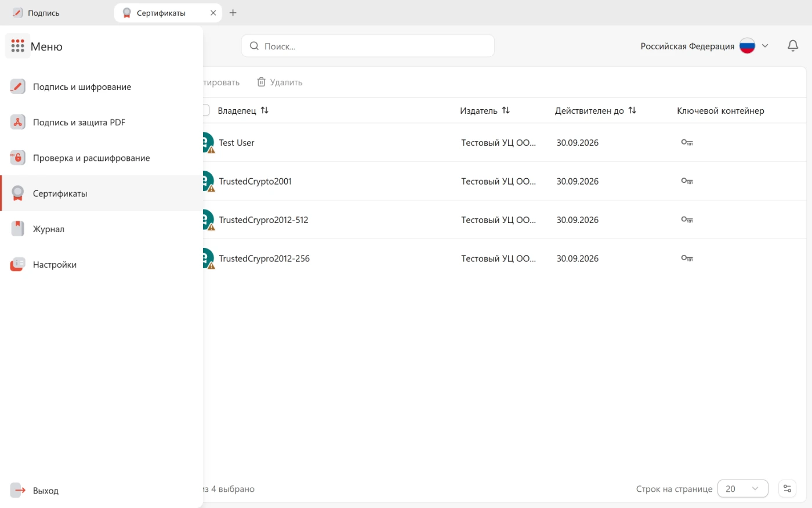
Task: Click the Меню grid icon
Action: pyautogui.click(x=17, y=46)
